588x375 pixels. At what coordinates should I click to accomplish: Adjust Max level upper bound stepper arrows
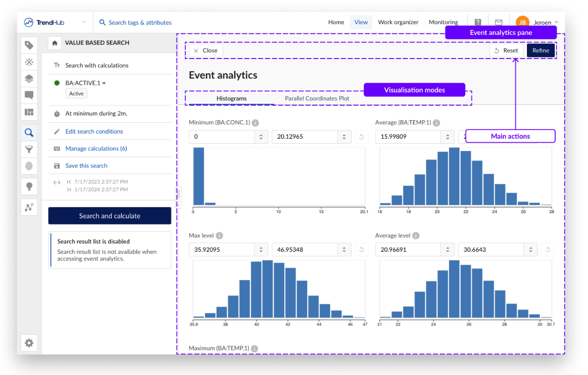[344, 250]
